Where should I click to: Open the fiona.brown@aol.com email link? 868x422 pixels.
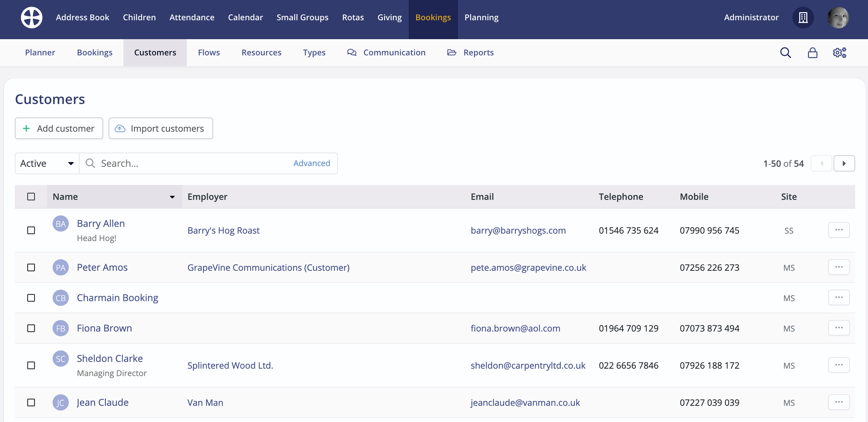(515, 328)
